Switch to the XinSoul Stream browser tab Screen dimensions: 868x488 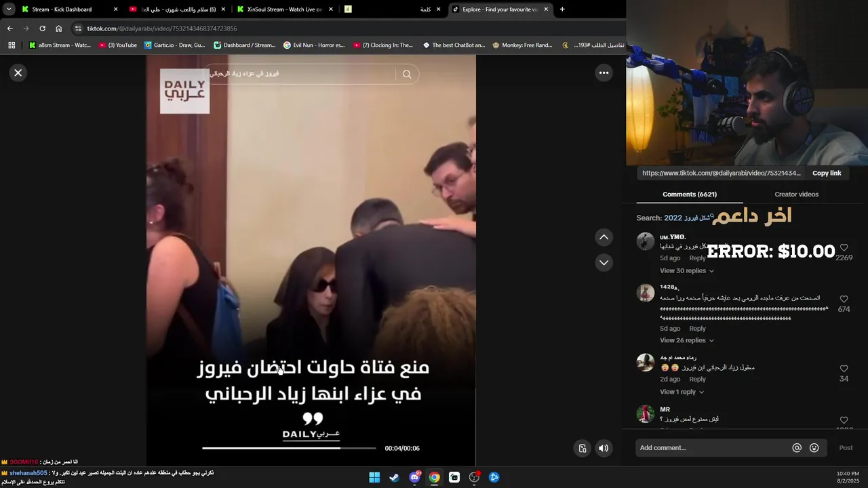[x=284, y=9]
